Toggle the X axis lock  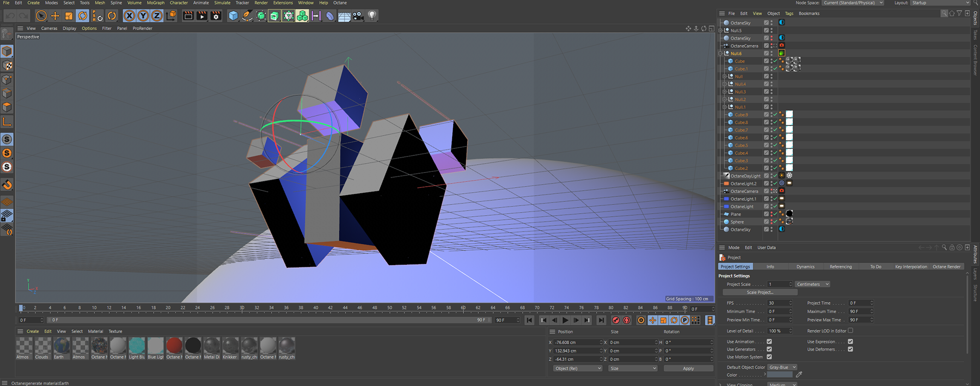point(130,16)
